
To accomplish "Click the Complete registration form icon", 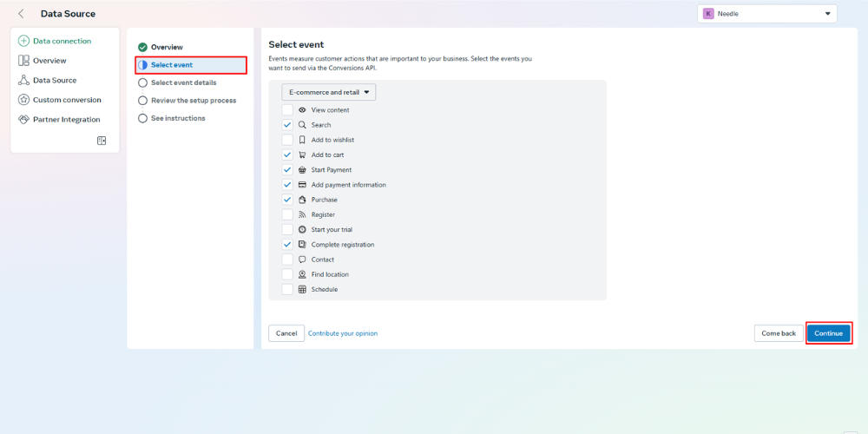I will pyautogui.click(x=302, y=245).
